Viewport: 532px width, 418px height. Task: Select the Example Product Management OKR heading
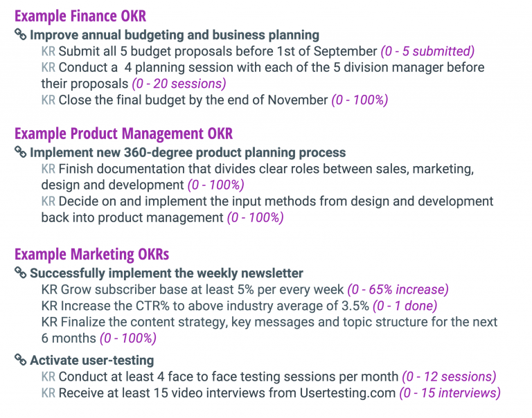click(124, 134)
